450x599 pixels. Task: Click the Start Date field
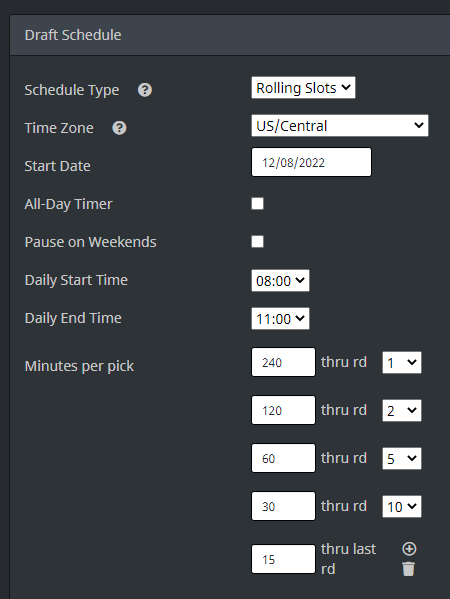[x=311, y=162]
